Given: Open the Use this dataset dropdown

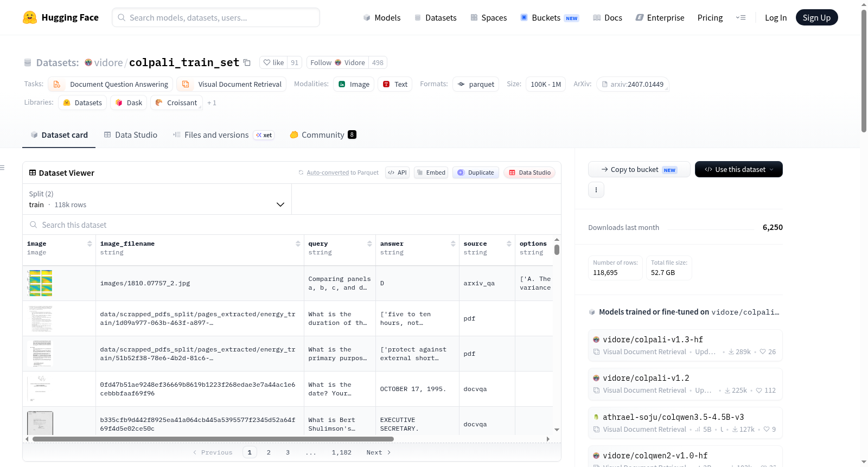Looking at the screenshot, I should [x=738, y=169].
